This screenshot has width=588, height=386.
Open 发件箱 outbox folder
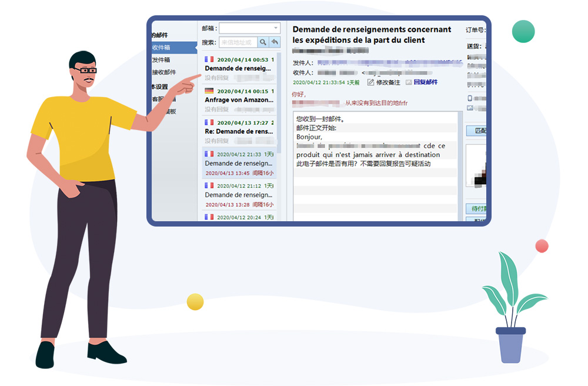coord(162,60)
